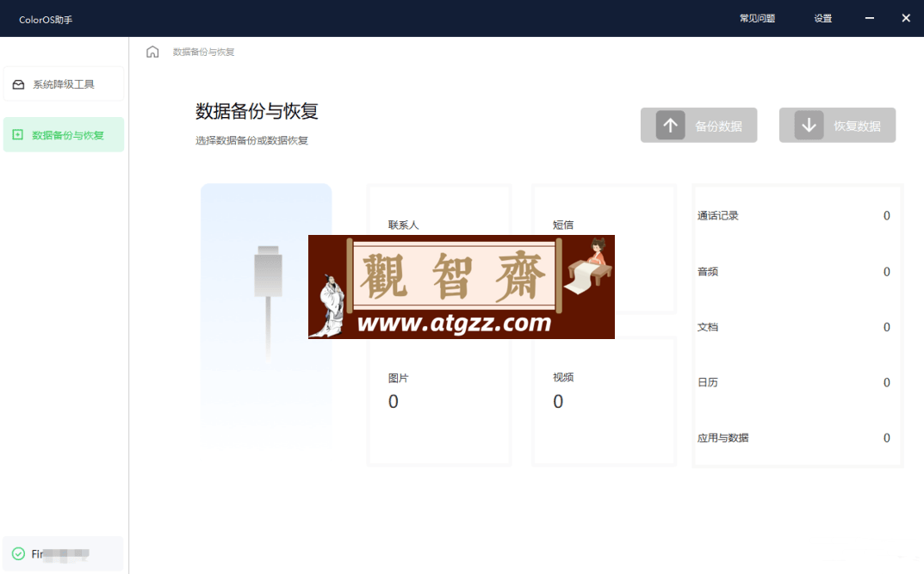Image resolution: width=924 pixels, height=574 pixels.
Task: Click the 恢复数据 button
Action: [x=837, y=125]
